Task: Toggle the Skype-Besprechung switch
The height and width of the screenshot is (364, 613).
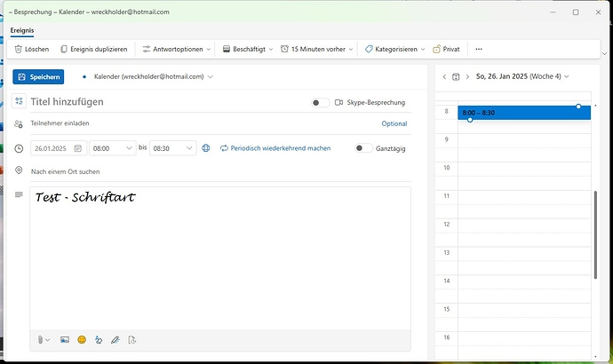Action: tap(320, 103)
